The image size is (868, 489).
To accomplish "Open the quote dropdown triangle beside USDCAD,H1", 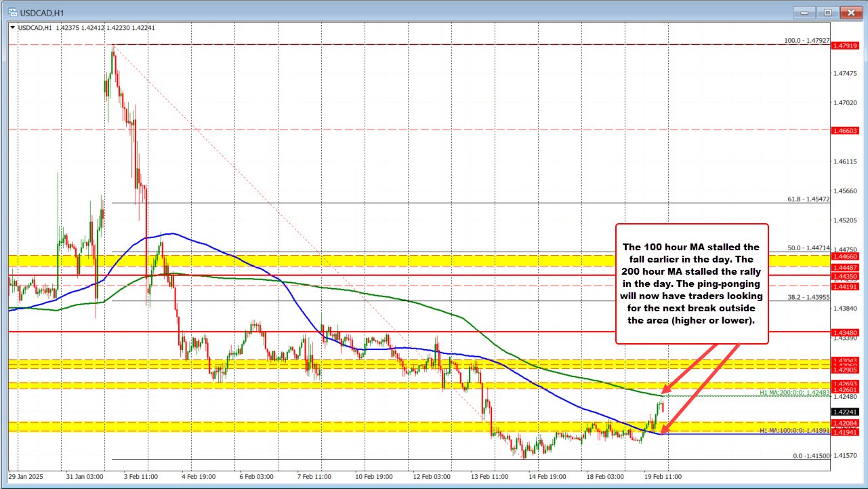I will click(x=12, y=28).
